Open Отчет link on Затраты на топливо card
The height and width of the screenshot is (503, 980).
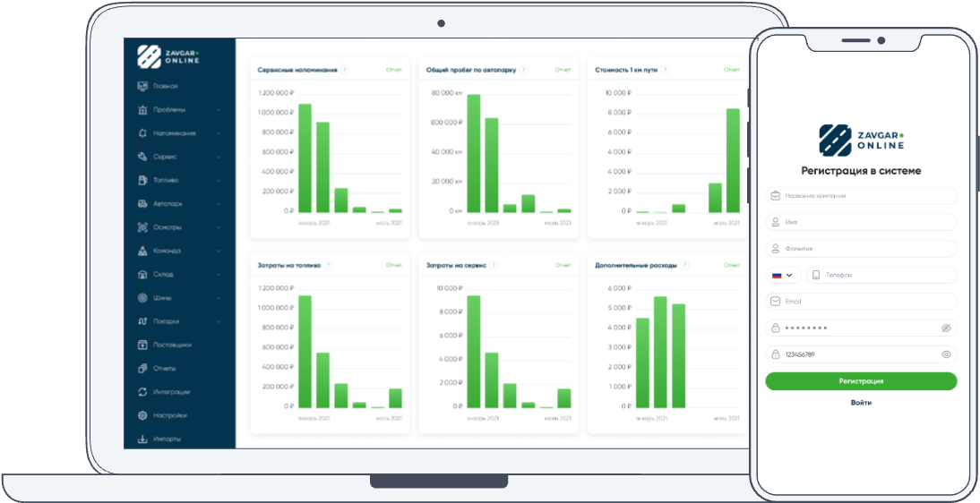(394, 265)
